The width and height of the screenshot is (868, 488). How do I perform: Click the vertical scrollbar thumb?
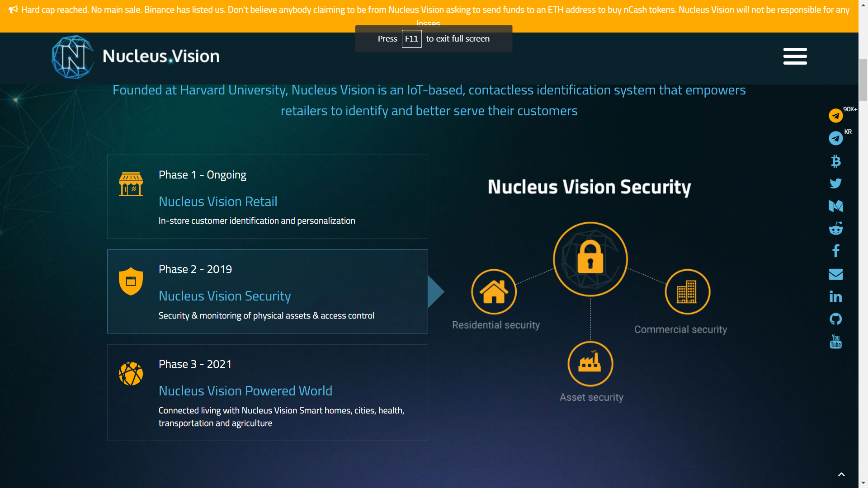[863, 80]
